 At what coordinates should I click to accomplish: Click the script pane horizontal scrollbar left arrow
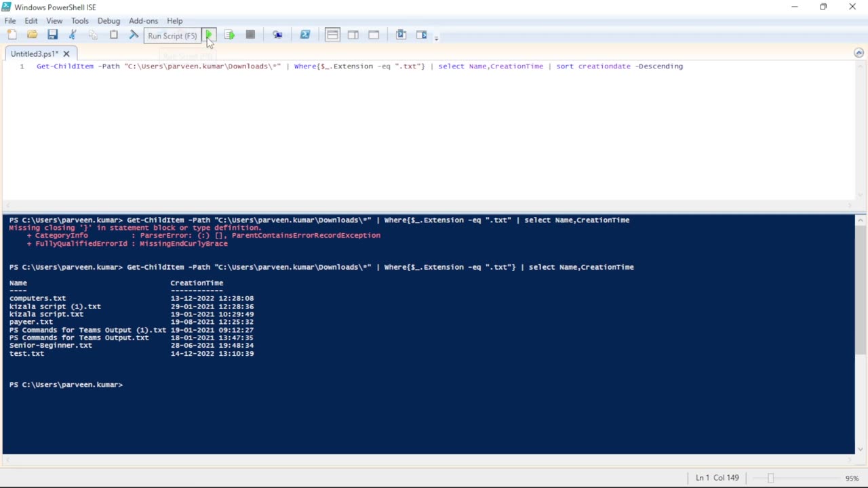(7, 205)
